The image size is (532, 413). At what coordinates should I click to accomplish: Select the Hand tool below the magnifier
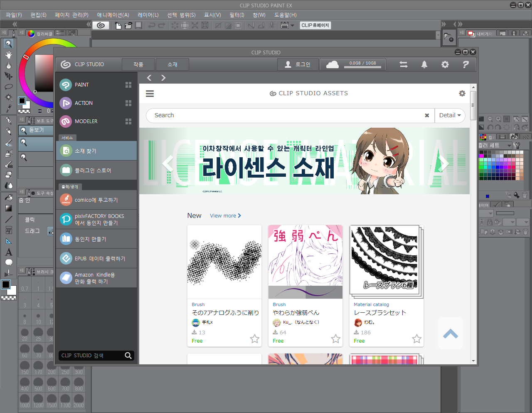tap(8, 54)
